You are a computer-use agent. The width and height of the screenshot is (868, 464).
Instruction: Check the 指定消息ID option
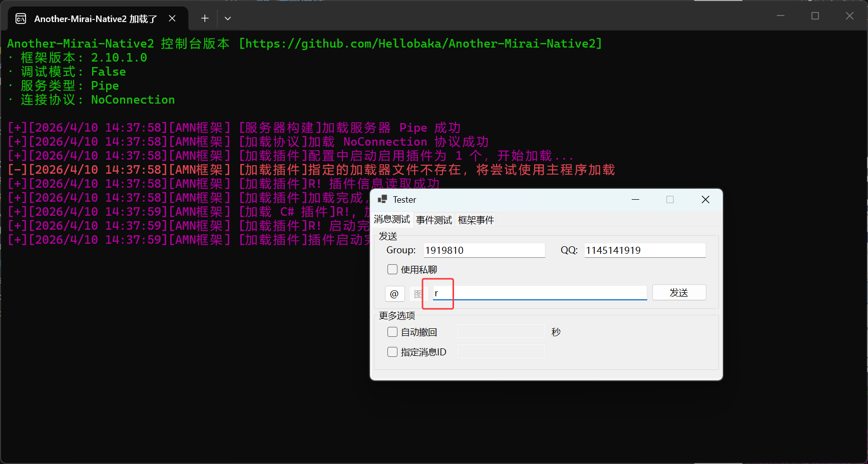pyautogui.click(x=392, y=352)
